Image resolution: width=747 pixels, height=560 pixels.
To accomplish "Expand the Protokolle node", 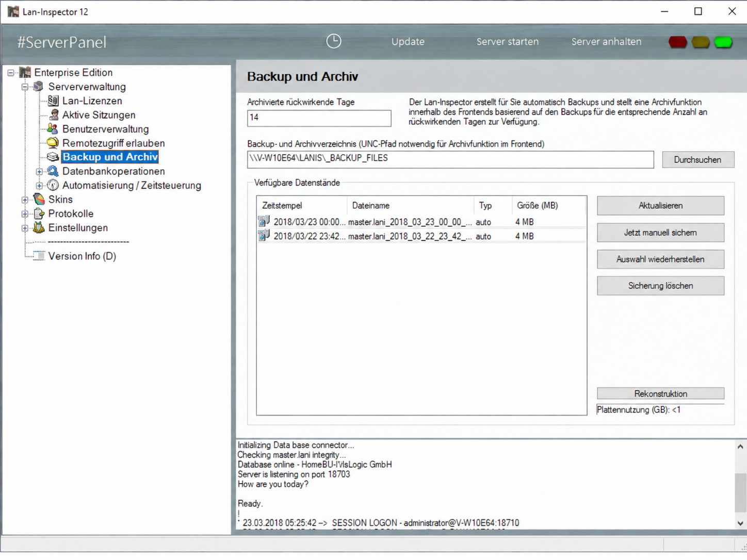I will point(25,213).
